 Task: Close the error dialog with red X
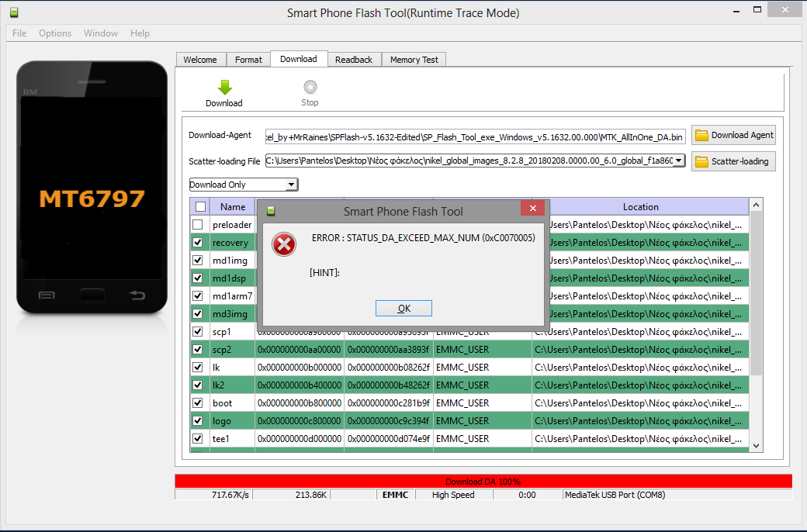(x=532, y=210)
